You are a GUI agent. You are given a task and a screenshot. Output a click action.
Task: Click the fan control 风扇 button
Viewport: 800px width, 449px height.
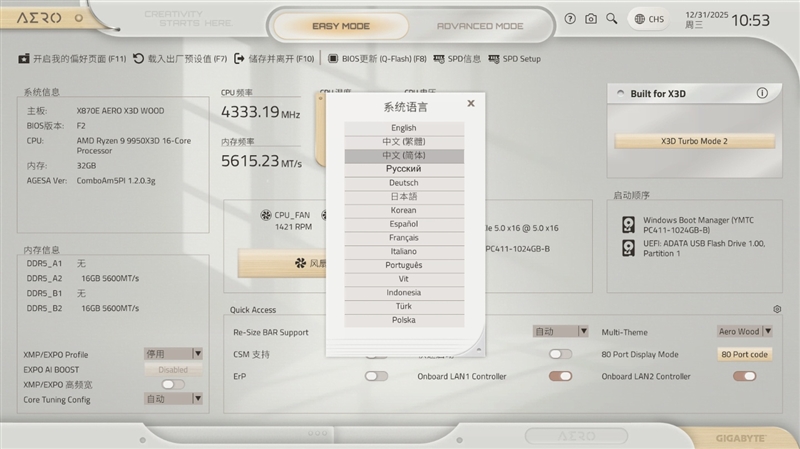tap(282, 263)
